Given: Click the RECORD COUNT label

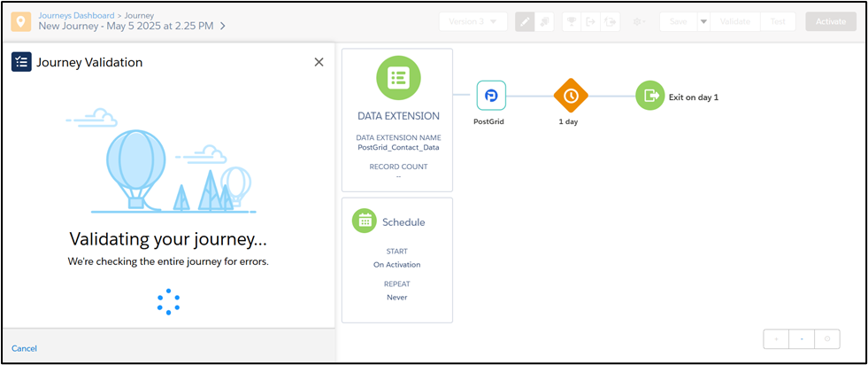Looking at the screenshot, I should click(398, 167).
